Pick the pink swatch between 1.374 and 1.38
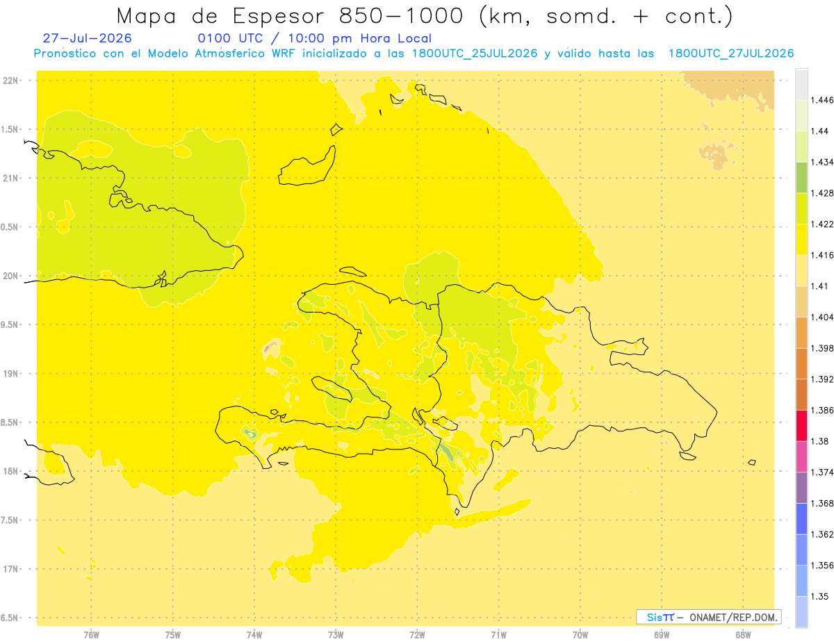This screenshot has width=834, height=644. coord(801,456)
